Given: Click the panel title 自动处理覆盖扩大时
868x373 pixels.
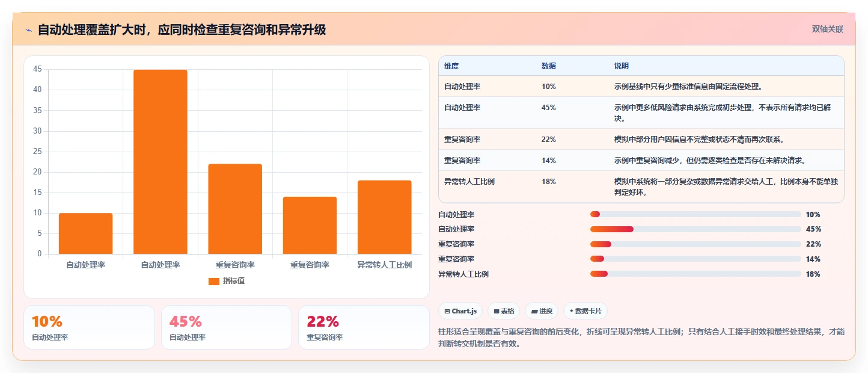Looking at the screenshot, I should pos(182,29).
